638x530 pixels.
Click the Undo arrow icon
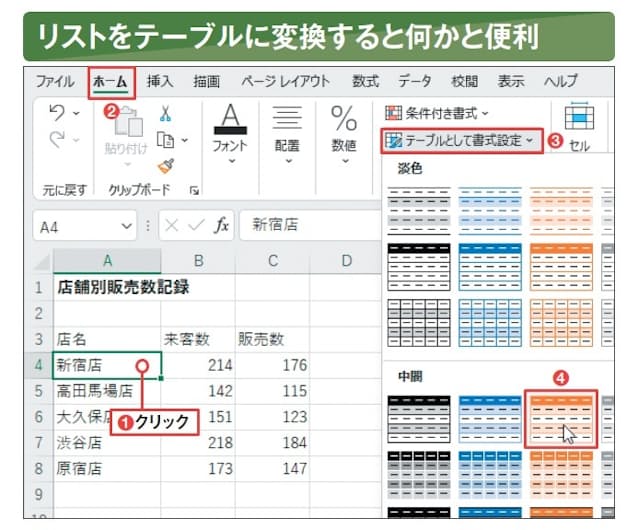(57, 113)
